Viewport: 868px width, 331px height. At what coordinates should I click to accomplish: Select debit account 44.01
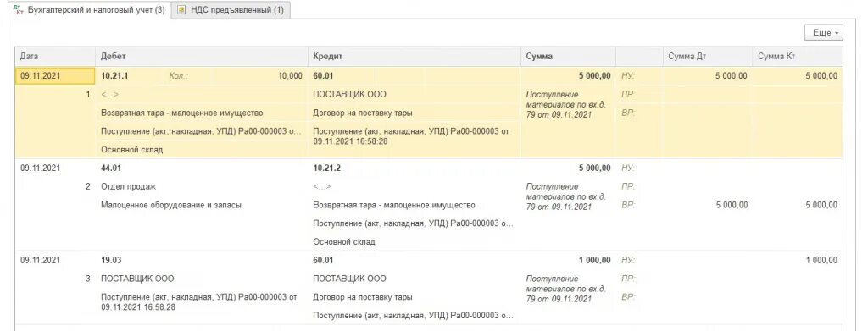point(111,168)
